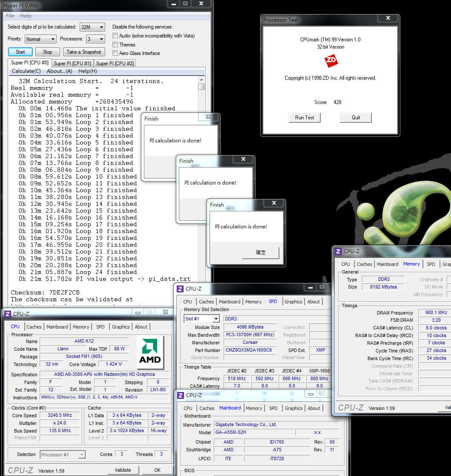Open the Processors dropdown set to 3
Screen dimensions: 451x476
[95, 39]
